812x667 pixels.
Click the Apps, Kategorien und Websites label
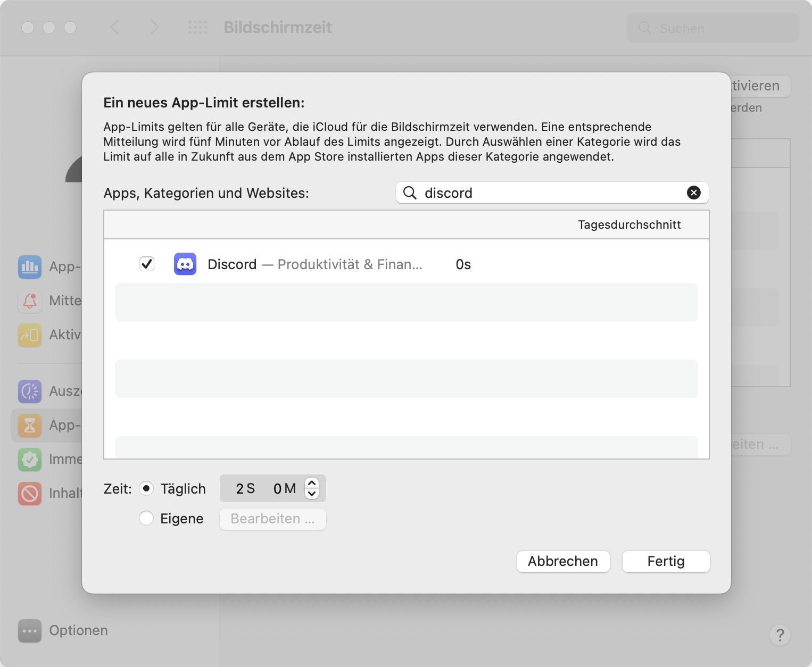click(206, 193)
